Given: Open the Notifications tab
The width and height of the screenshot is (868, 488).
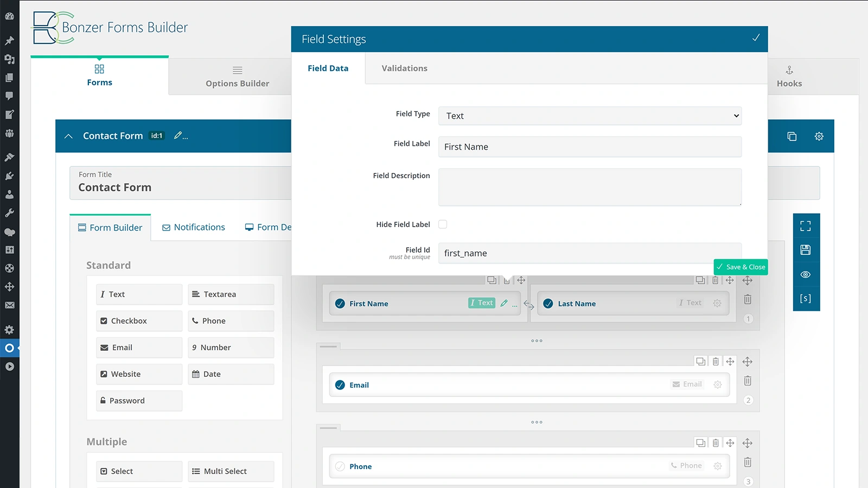Looking at the screenshot, I should tap(193, 227).
